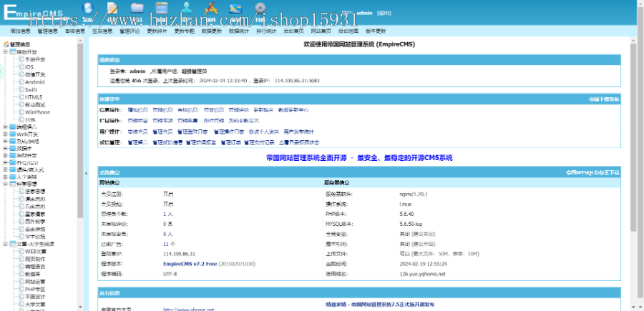Select the 网页制作 tree item

point(35,260)
